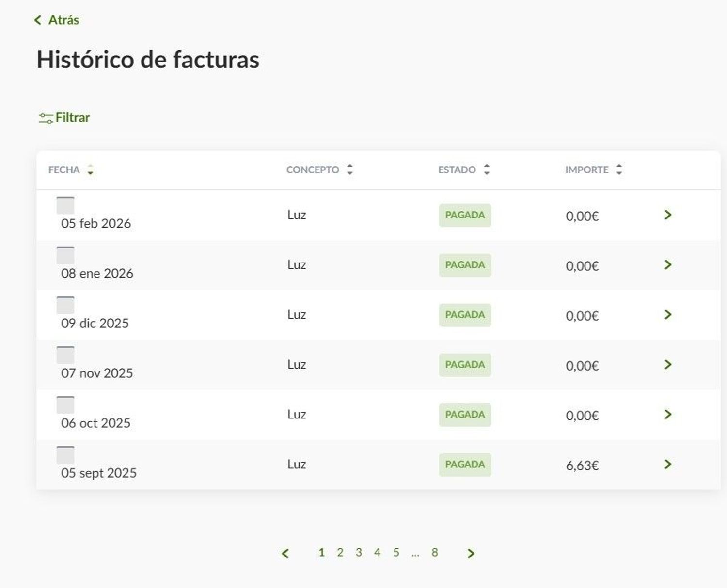Image resolution: width=727 pixels, height=588 pixels.
Task: Click PAGADA status badge for 06 oct 2025
Action: pos(465,415)
